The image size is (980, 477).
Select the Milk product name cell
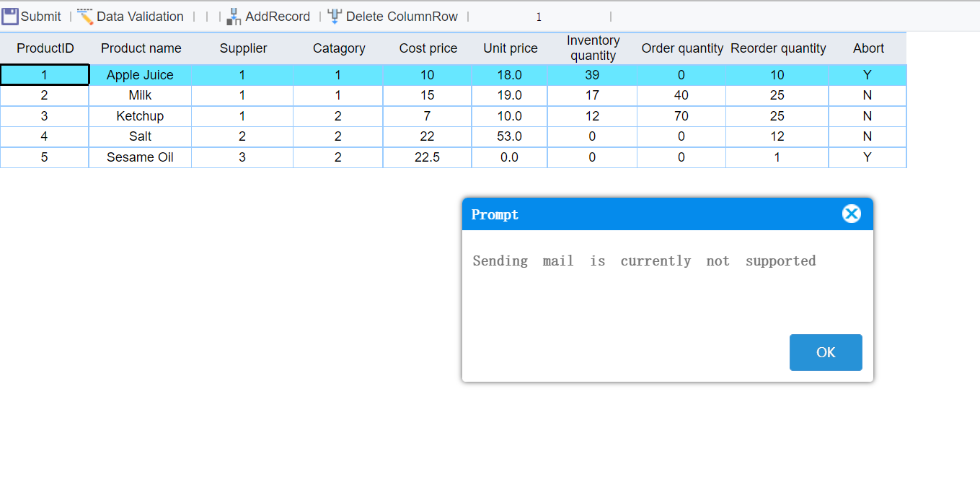141,95
